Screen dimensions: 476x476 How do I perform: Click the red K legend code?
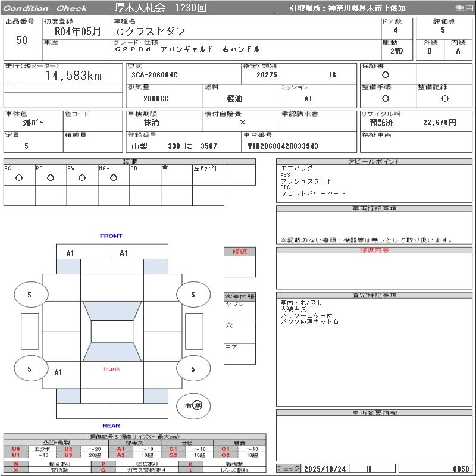point(190,464)
